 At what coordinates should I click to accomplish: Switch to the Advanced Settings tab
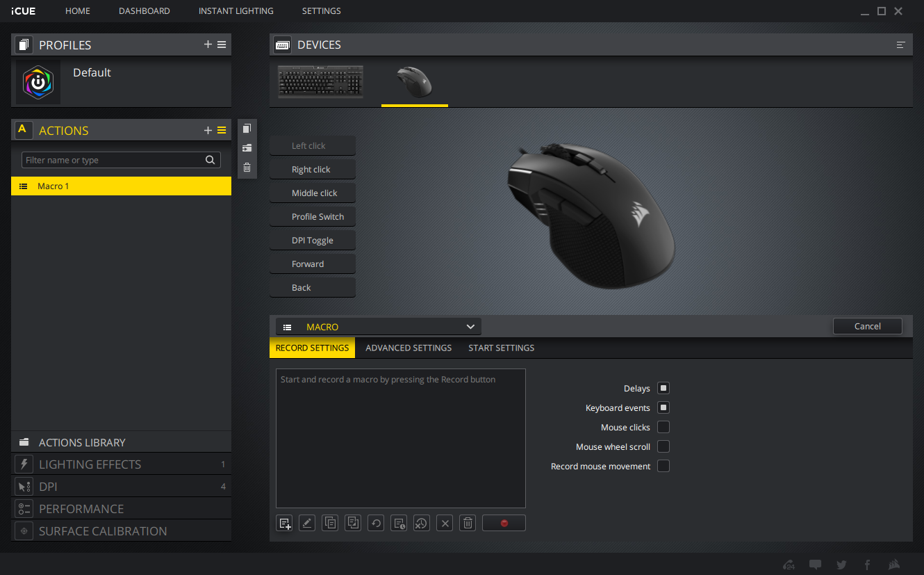(x=409, y=348)
